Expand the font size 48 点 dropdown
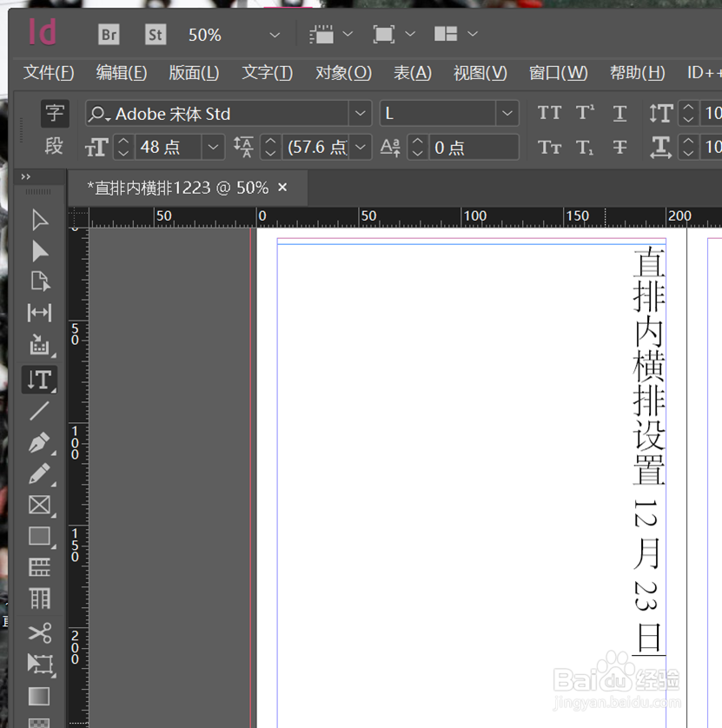Viewport: 722px width, 728px height. [x=213, y=147]
